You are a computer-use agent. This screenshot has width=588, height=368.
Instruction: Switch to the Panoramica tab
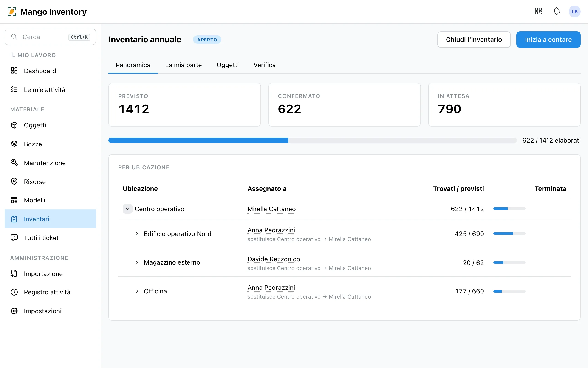click(133, 65)
